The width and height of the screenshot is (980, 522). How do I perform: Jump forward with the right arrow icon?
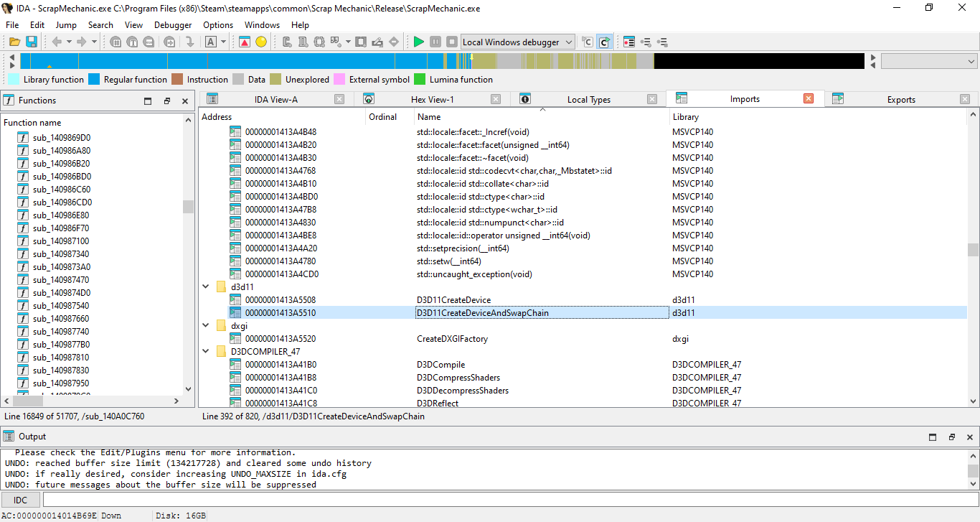pos(81,42)
